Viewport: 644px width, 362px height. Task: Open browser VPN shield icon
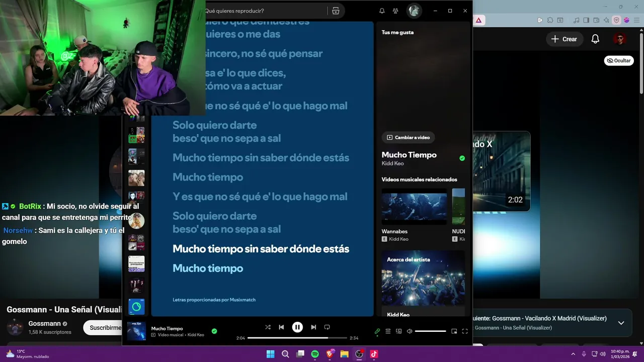click(x=616, y=20)
